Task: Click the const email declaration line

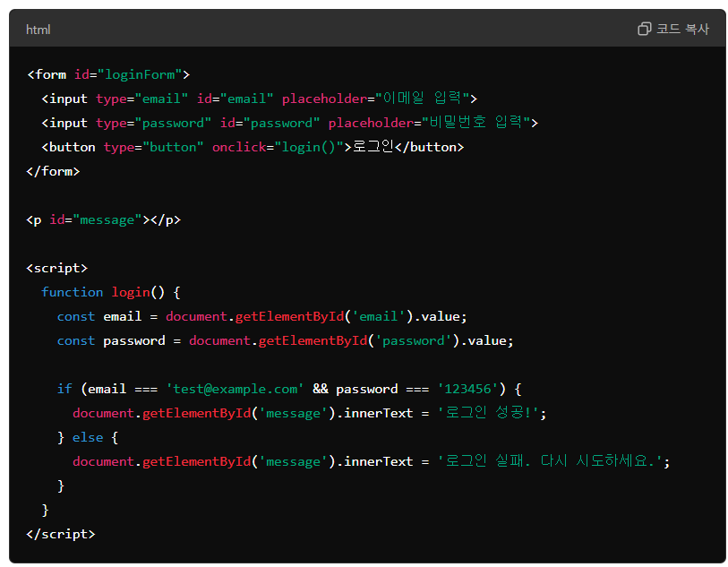Action: pyautogui.click(x=261, y=316)
